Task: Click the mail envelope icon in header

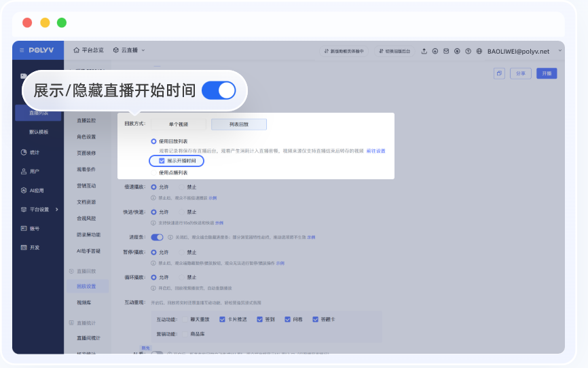Action: tap(446, 51)
